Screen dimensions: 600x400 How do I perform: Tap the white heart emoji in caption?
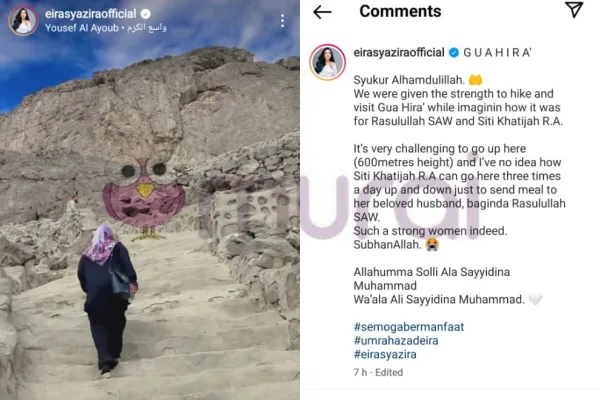(x=535, y=299)
